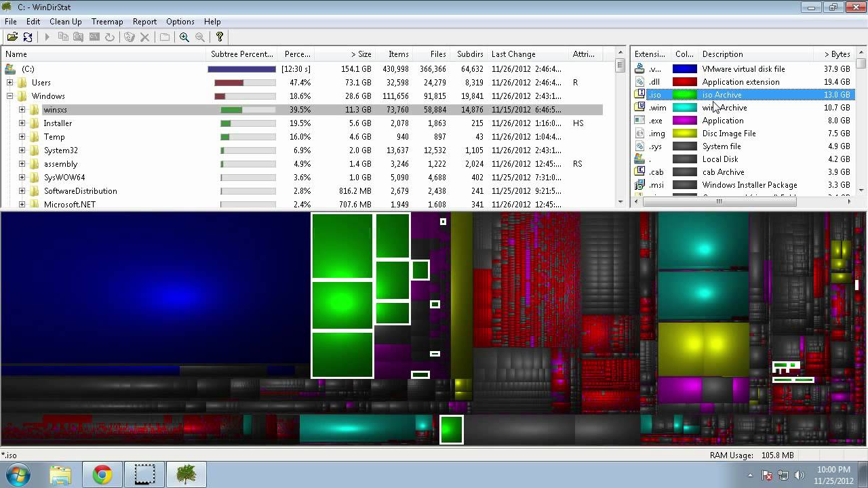Click the yellow Disc Image File swatch

684,134
